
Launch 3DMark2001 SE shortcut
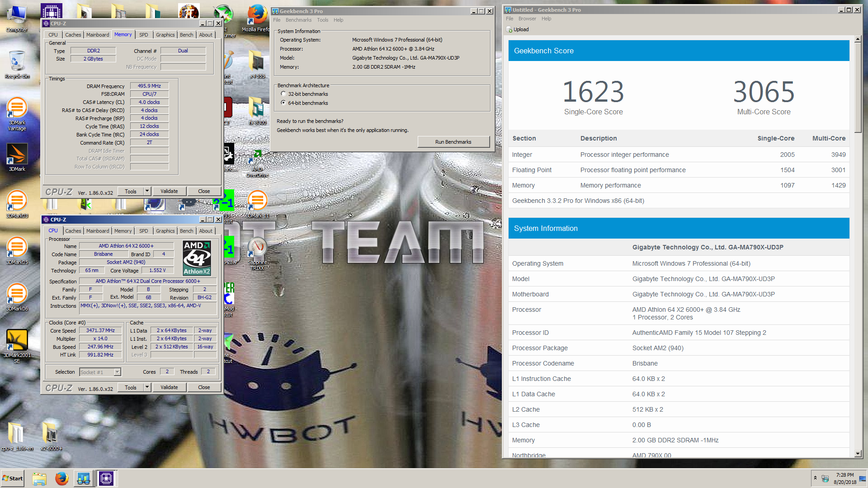[17, 347]
